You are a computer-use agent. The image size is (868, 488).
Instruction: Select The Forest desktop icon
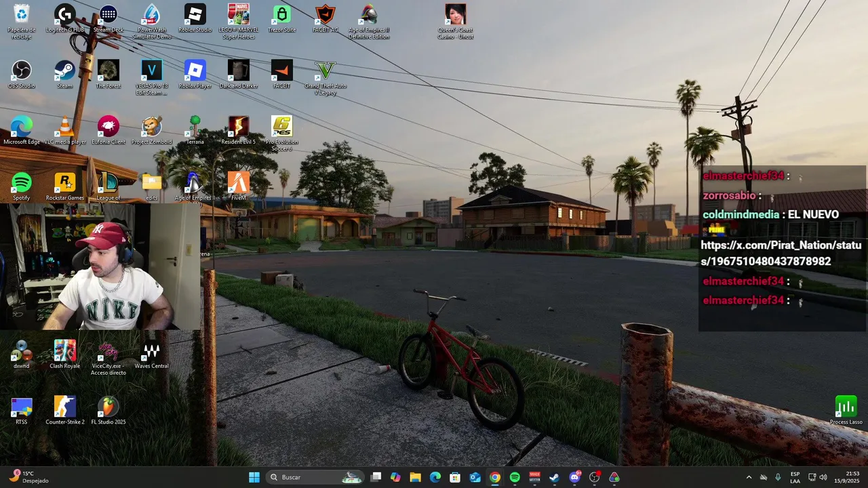pyautogui.click(x=108, y=75)
